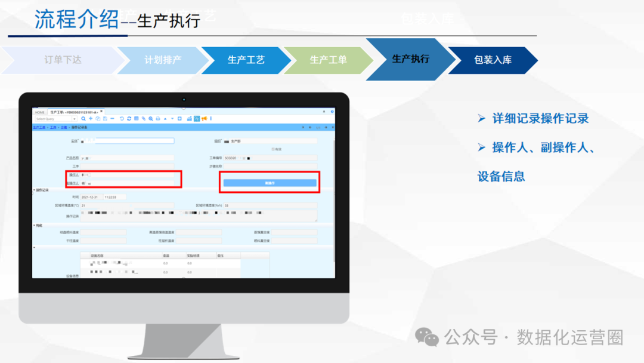Go to next record with right arrow
This screenshot has height=363, width=644.
pos(326,127)
